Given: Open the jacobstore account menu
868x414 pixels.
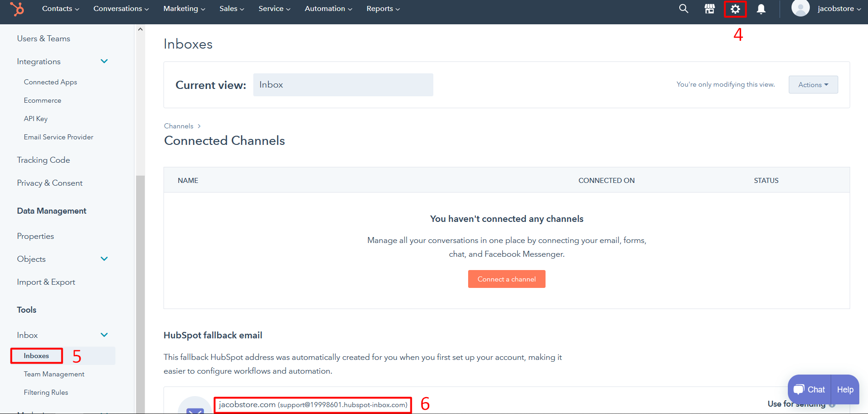Looking at the screenshot, I should pos(839,9).
